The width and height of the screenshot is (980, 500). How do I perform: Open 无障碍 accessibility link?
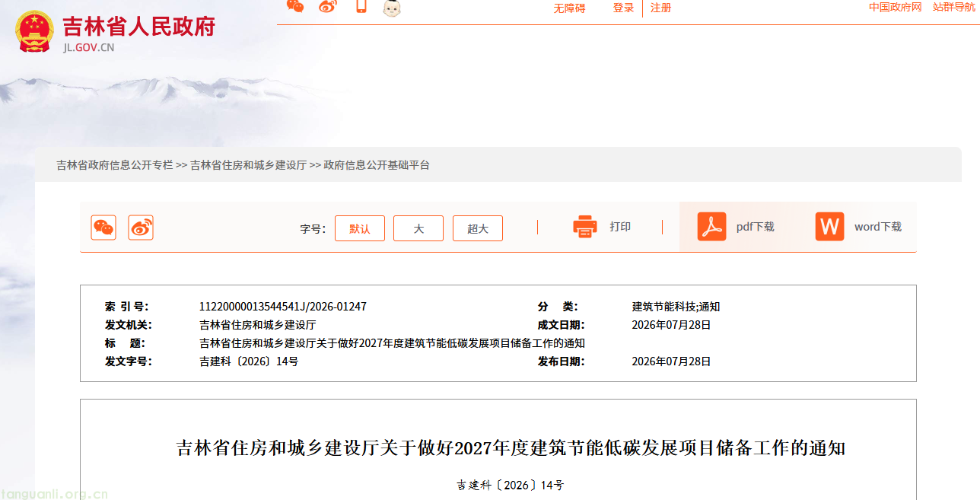point(569,8)
